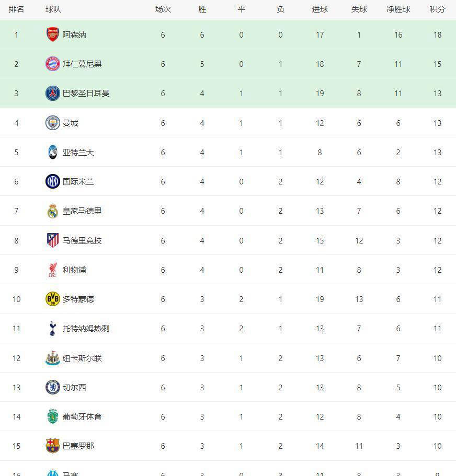Click the Real Madrid crest icon
Image resolution: width=456 pixels, height=476 pixels.
click(52, 211)
